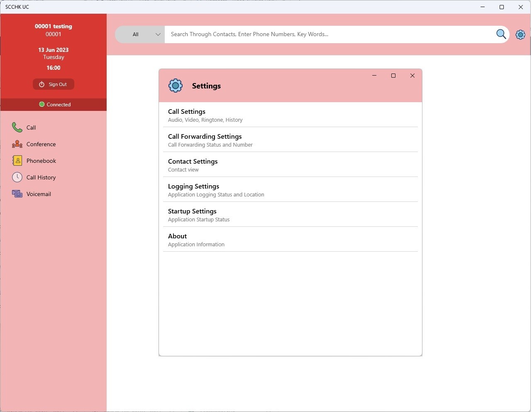The height and width of the screenshot is (412, 532).
Task: Open Call Forwarding Settings
Action: pyautogui.click(x=290, y=140)
